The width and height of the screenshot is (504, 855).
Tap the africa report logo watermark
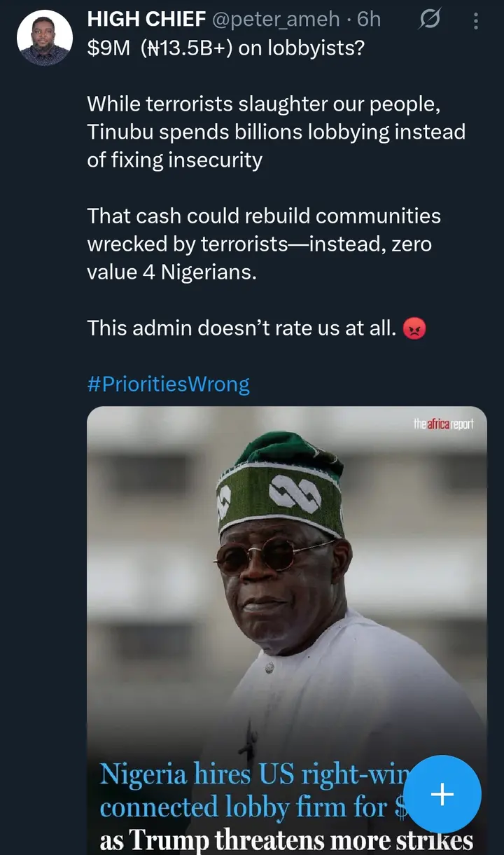443,424
